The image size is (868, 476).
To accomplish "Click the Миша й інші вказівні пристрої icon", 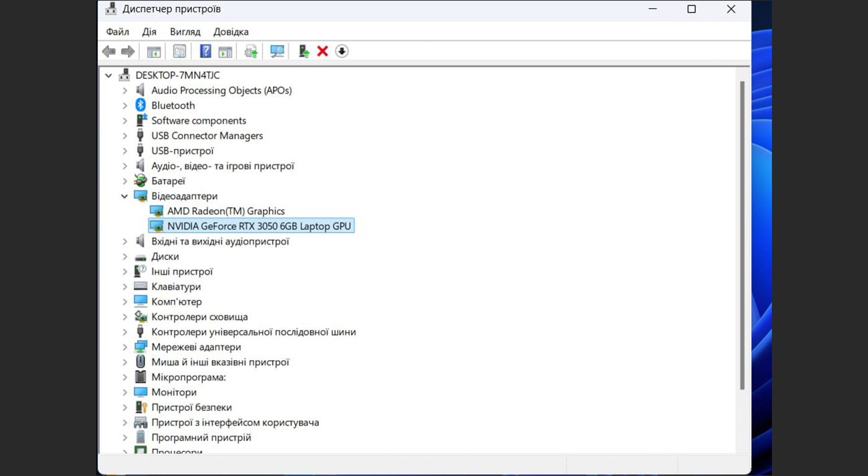I will [x=141, y=362].
